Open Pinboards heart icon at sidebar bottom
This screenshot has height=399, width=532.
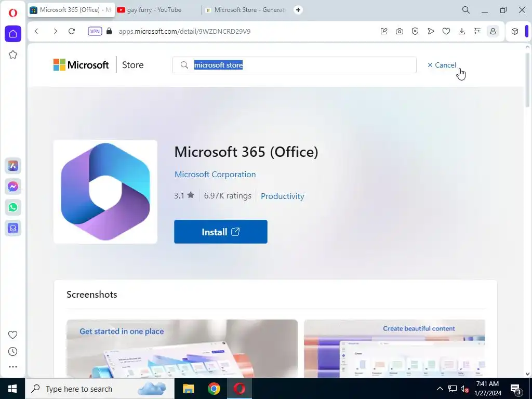(x=12, y=335)
